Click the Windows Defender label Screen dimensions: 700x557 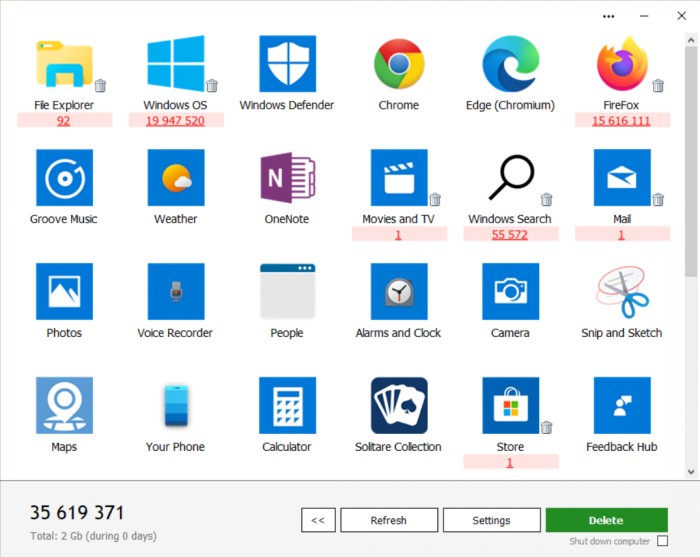[287, 105]
